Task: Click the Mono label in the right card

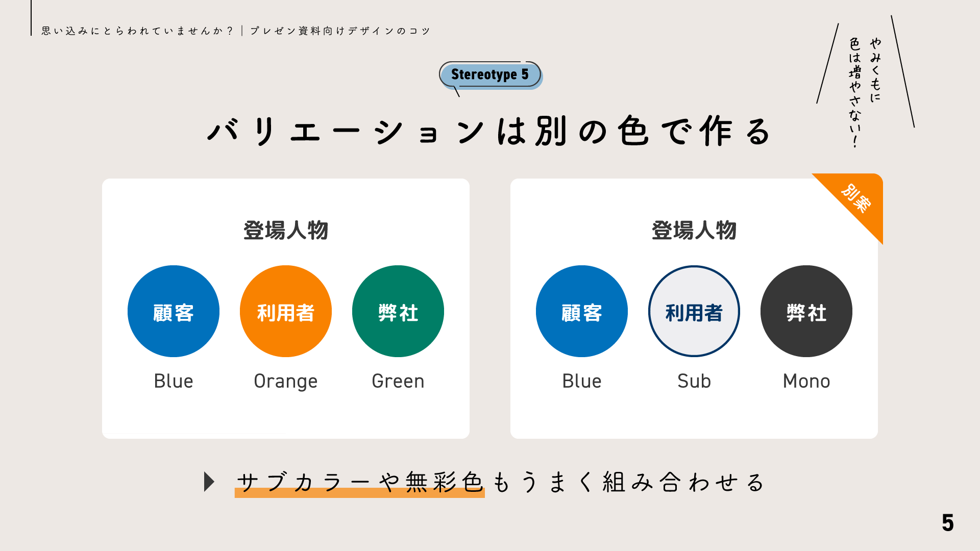Action: click(x=806, y=381)
